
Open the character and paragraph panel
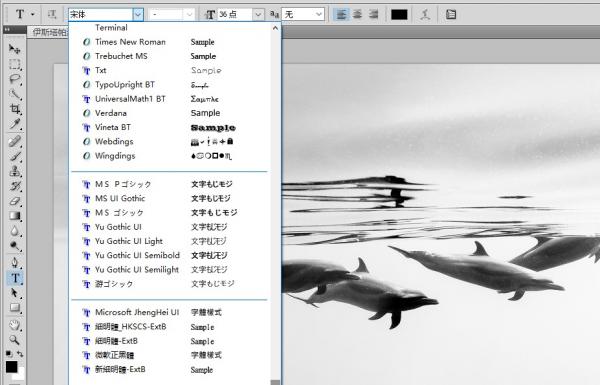pos(451,15)
